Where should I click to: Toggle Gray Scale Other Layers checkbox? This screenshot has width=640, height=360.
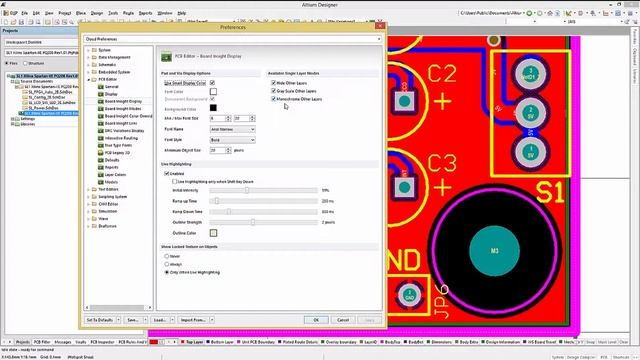[273, 91]
